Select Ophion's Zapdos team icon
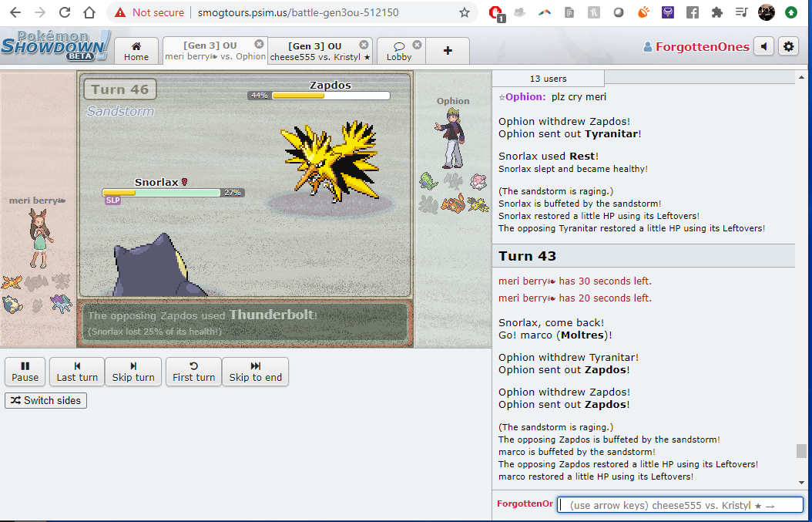Image resolution: width=812 pixels, height=522 pixels. pyautogui.click(x=478, y=204)
